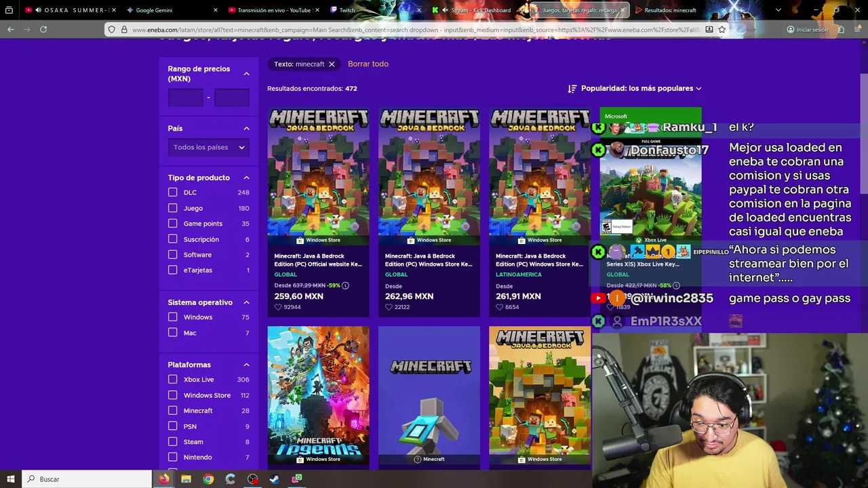Screen dimensions: 868x488
Task: Check the Suscripción filter
Action: (172, 239)
